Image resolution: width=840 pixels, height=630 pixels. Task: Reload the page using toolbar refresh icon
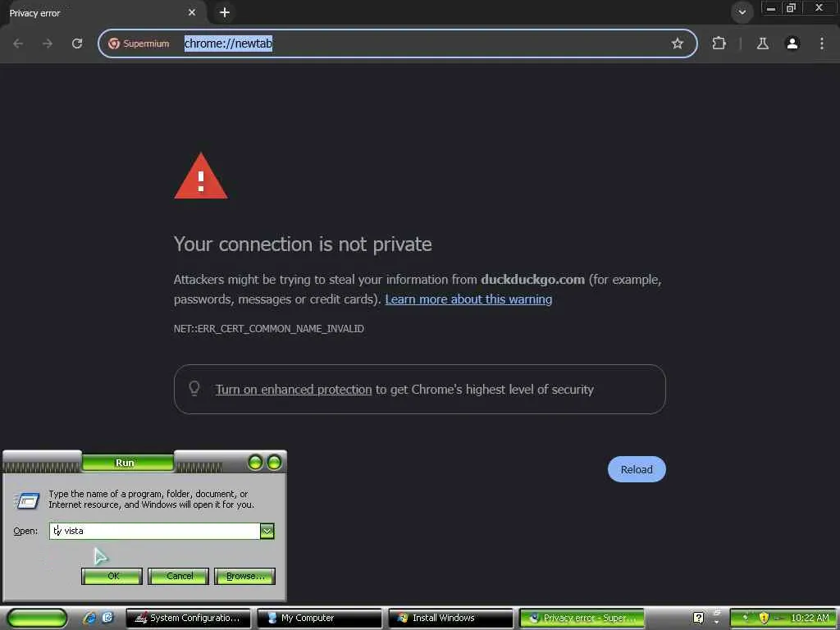[x=77, y=43]
